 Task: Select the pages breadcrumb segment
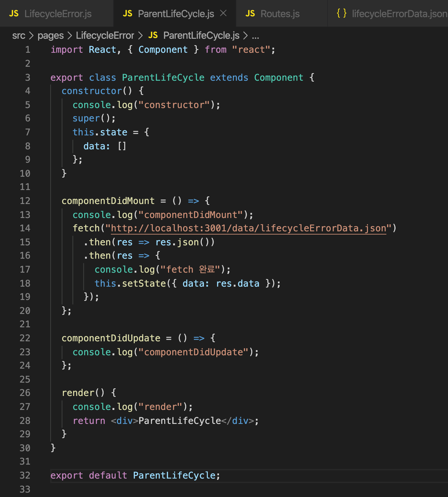(x=51, y=36)
